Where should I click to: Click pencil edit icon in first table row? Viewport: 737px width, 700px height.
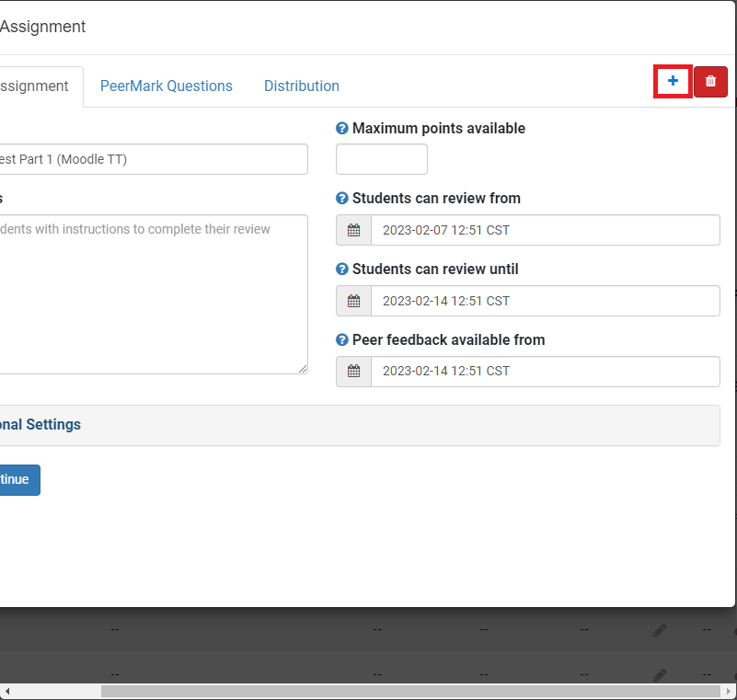(x=660, y=629)
